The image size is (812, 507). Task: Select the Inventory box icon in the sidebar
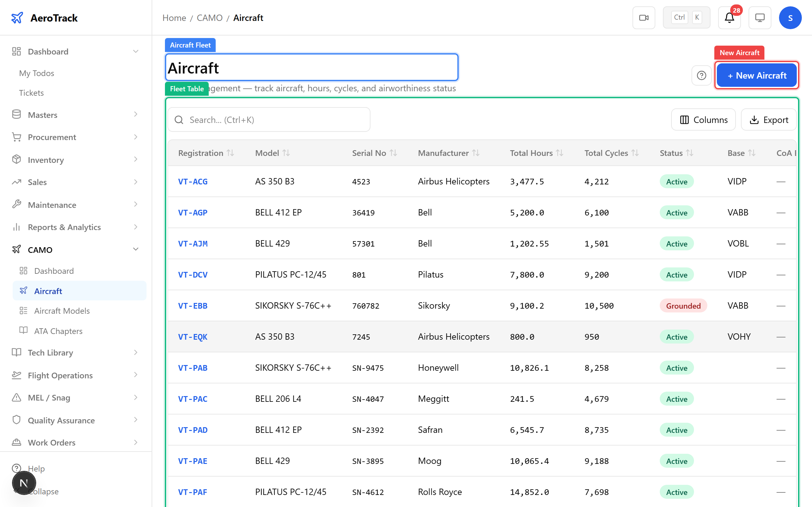(16, 160)
